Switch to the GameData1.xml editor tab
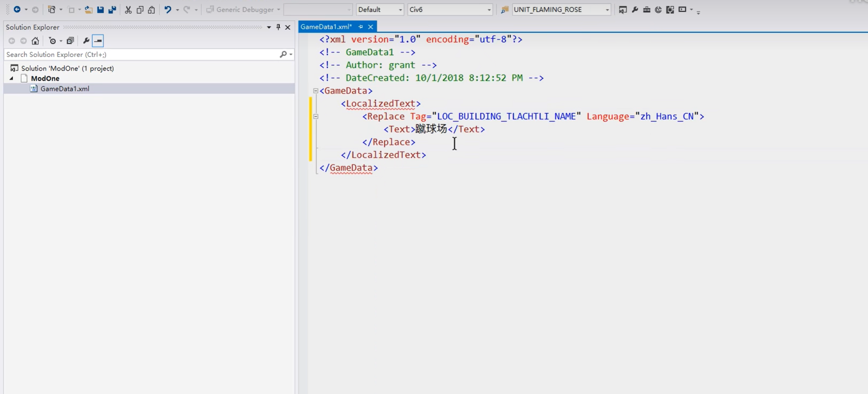Image resolution: width=868 pixels, height=394 pixels. 326,26
